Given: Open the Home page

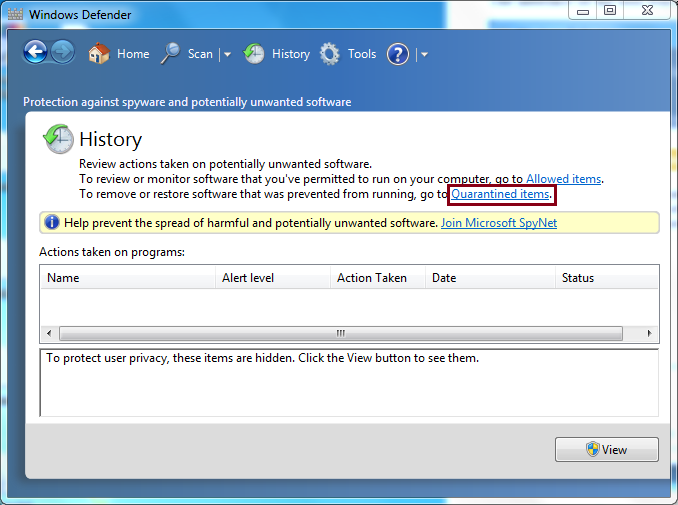Looking at the screenshot, I should click(x=133, y=54).
